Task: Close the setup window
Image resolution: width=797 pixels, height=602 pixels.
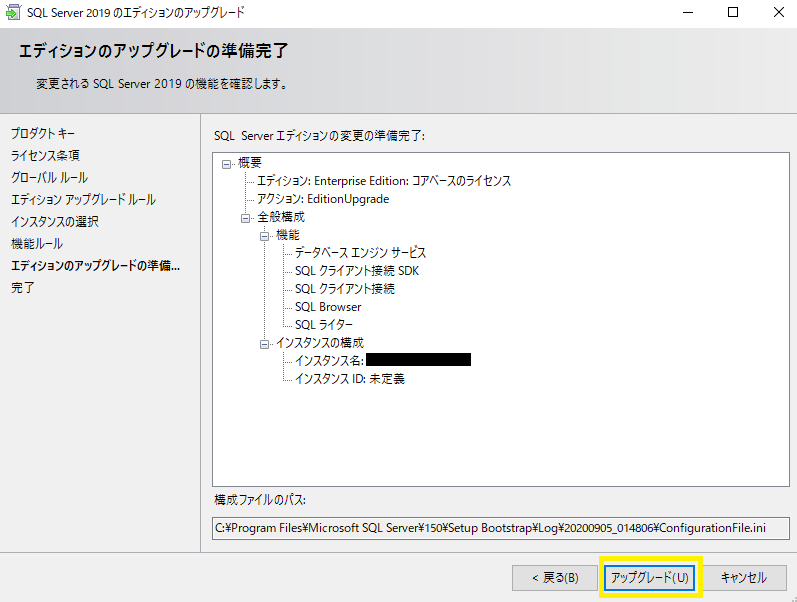Action: pyautogui.click(x=778, y=12)
